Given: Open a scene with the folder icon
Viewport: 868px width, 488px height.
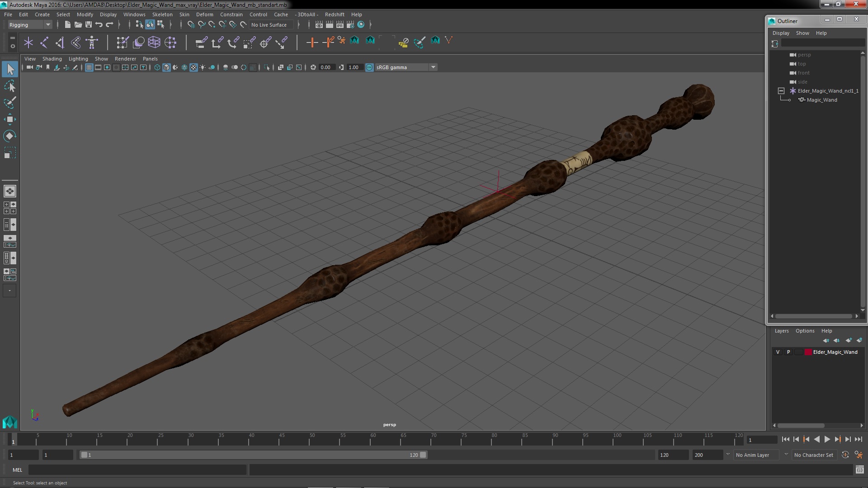Looking at the screenshot, I should tap(78, 24).
